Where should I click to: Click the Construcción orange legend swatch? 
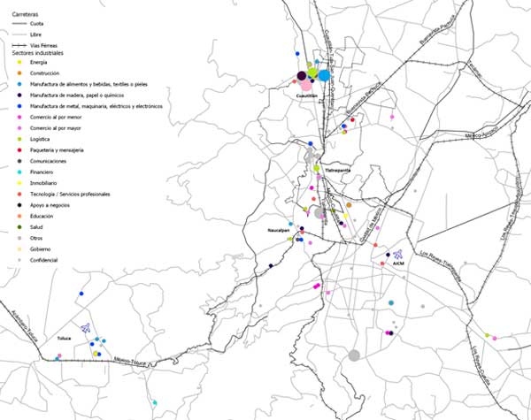19,73
